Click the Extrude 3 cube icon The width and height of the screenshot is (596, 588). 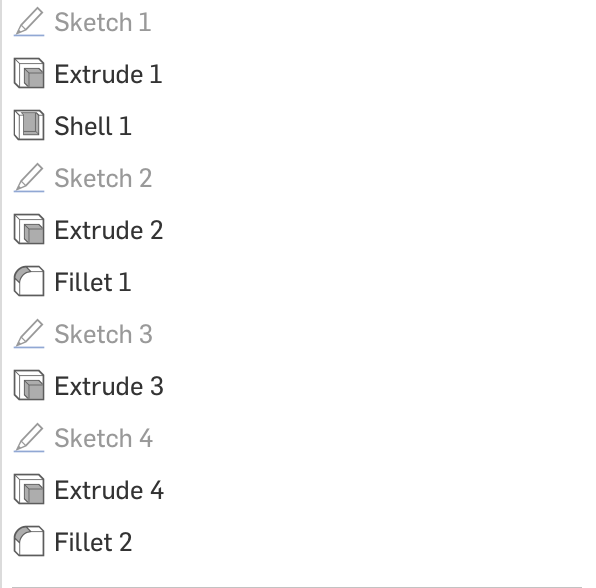[29, 385]
